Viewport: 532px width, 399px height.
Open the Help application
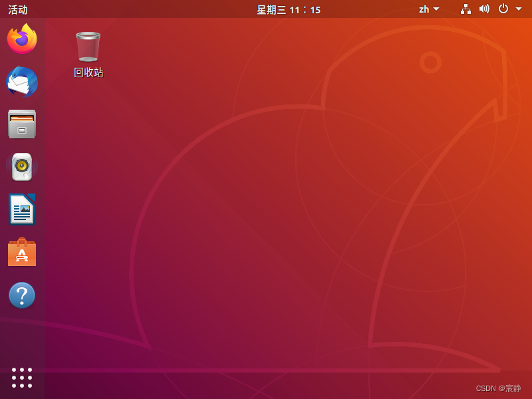22,295
